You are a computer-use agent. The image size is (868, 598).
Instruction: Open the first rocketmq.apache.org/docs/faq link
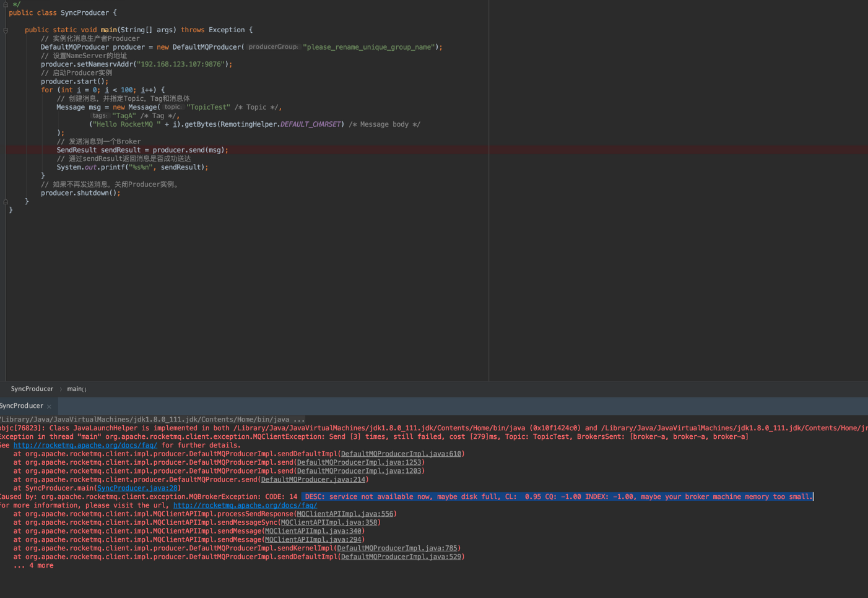[85, 445]
